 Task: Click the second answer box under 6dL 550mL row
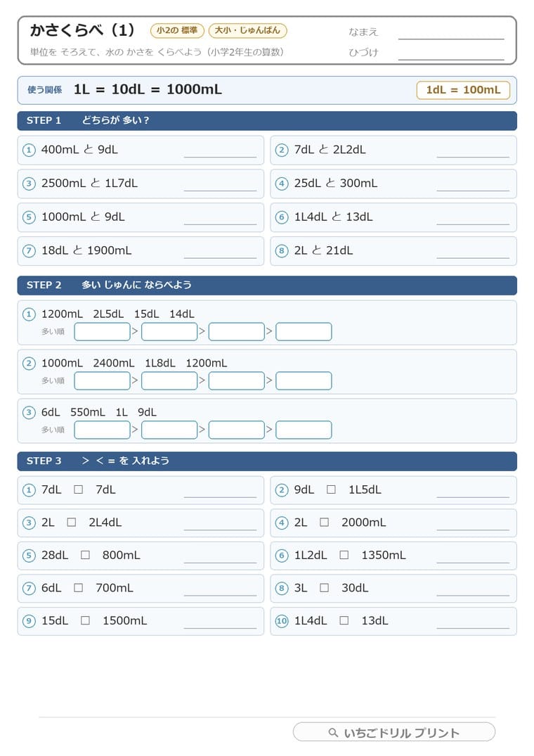pos(169,430)
